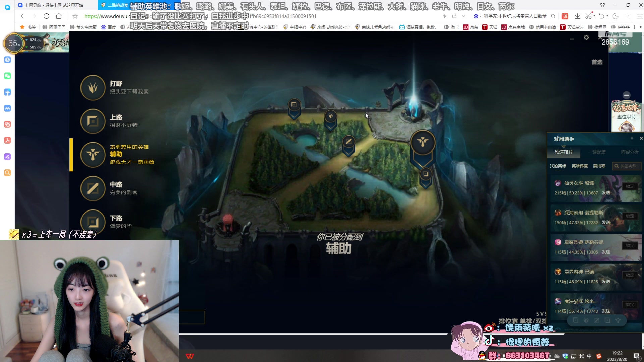Open the orange search icon in the browser sidebar
This screenshot has width=644, height=362.
[7, 173]
